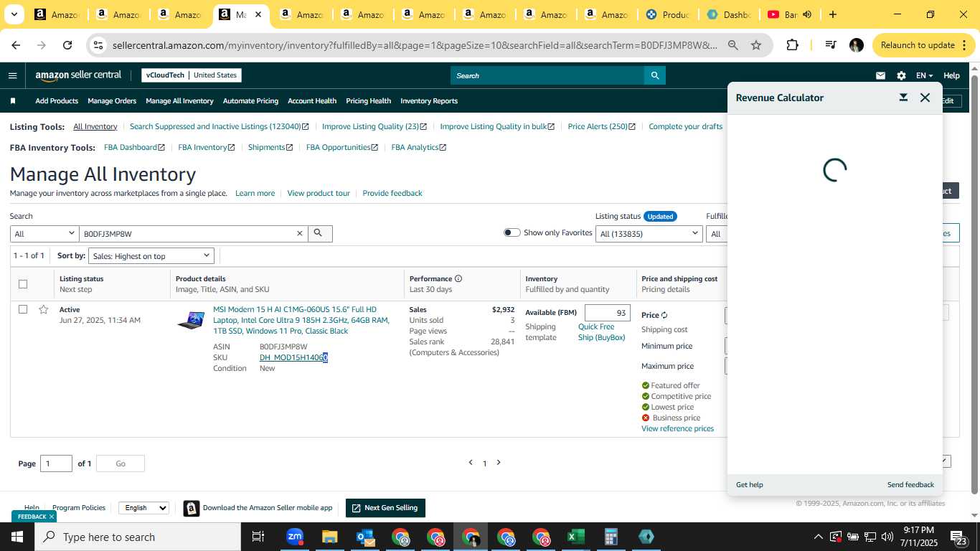Open the Seller Central hamburger menu

[x=12, y=75]
